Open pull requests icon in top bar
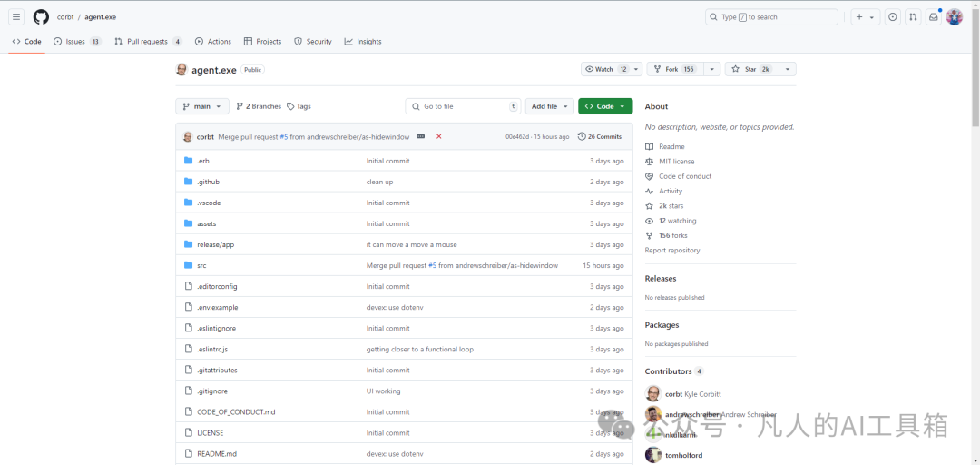The image size is (980, 465). pyautogui.click(x=913, y=17)
